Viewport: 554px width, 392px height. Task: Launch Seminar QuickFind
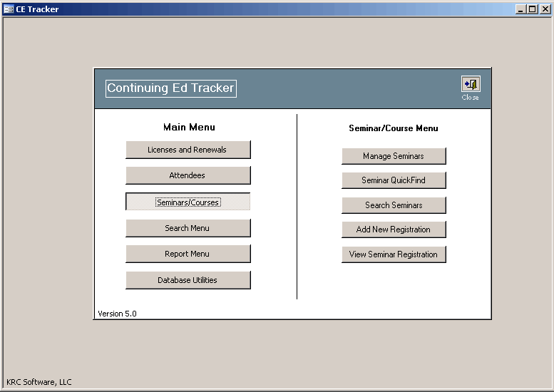coord(394,180)
